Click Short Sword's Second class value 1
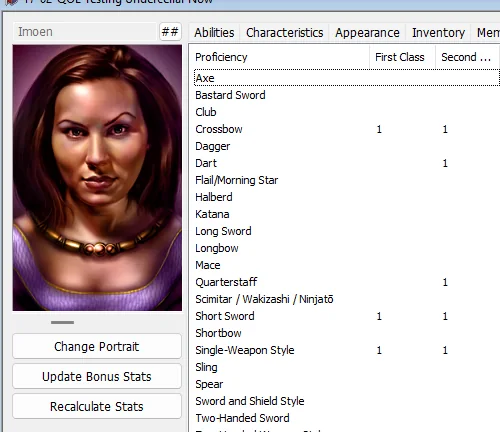500x432 pixels. click(445, 316)
